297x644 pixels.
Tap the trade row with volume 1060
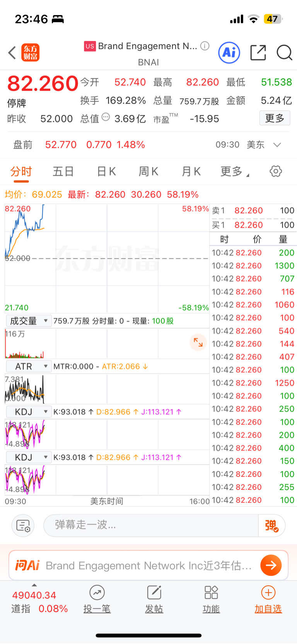pyautogui.click(x=253, y=305)
